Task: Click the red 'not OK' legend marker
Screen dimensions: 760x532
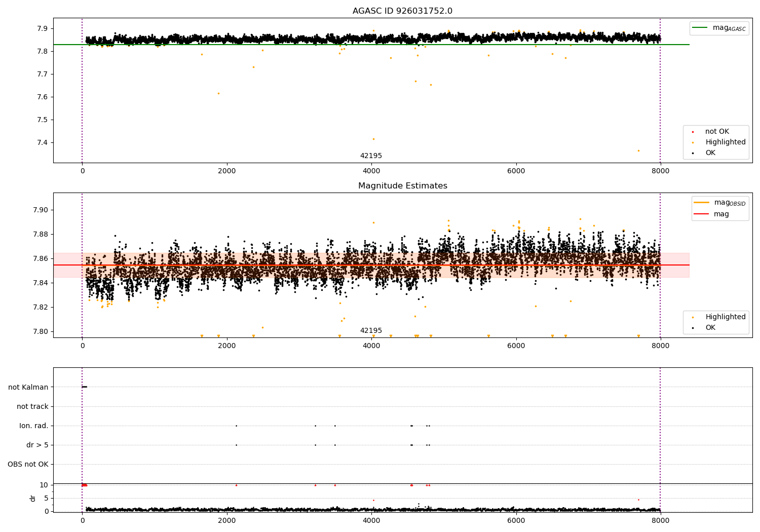Action: [x=693, y=132]
